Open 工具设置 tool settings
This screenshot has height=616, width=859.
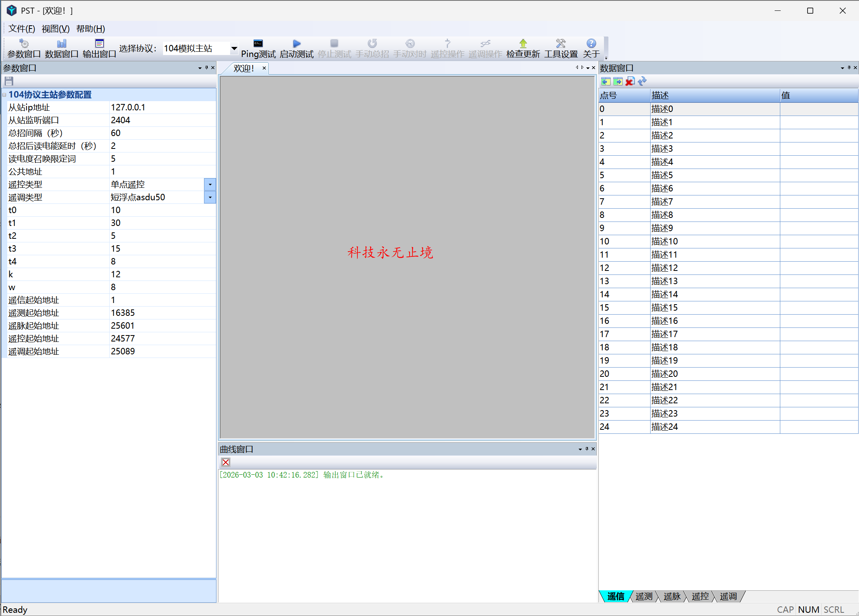[x=561, y=48]
